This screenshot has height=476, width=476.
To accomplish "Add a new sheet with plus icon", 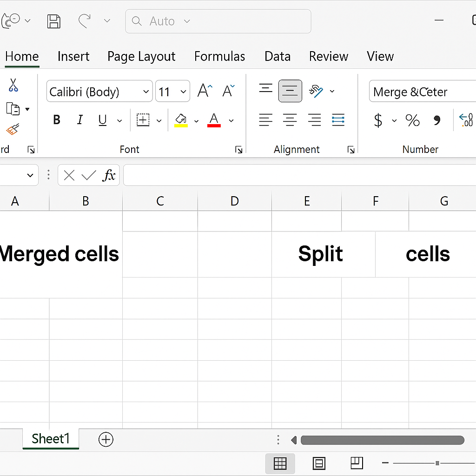I will (106, 439).
